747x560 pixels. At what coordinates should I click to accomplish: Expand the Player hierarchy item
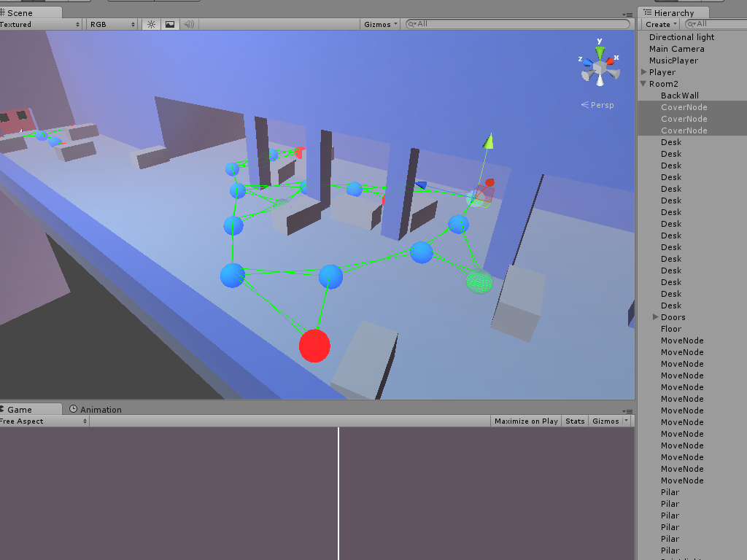tap(644, 72)
